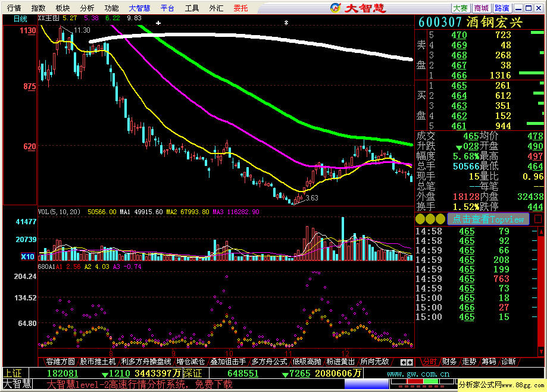The width and height of the screenshot is (547, 392).
Task: Click the 买1 price 465 row
Action: (x=479, y=86)
